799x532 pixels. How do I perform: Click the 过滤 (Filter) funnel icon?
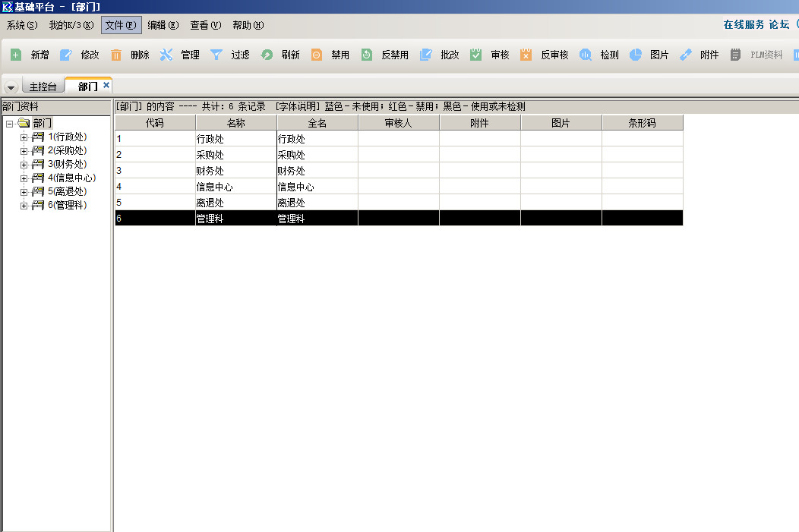coord(216,55)
